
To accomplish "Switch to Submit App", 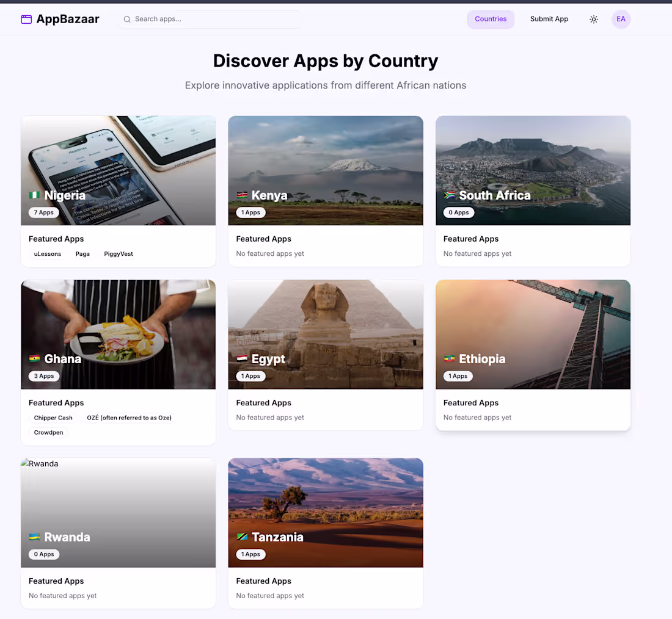I will (x=549, y=19).
